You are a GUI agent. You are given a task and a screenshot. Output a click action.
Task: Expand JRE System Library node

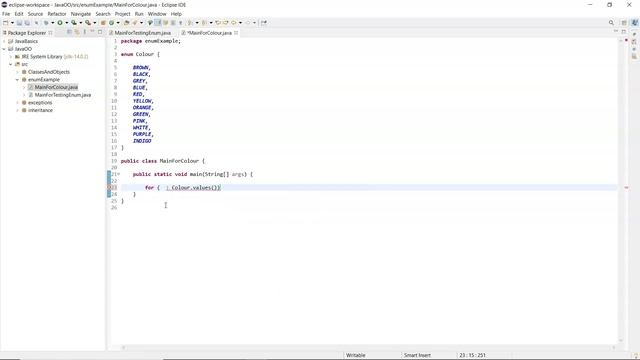click(x=11, y=57)
